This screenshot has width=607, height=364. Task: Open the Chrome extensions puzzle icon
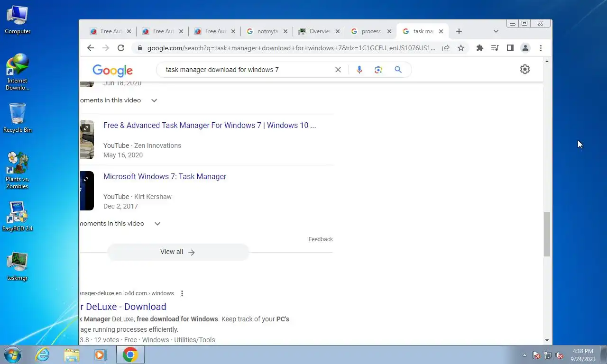[480, 48]
